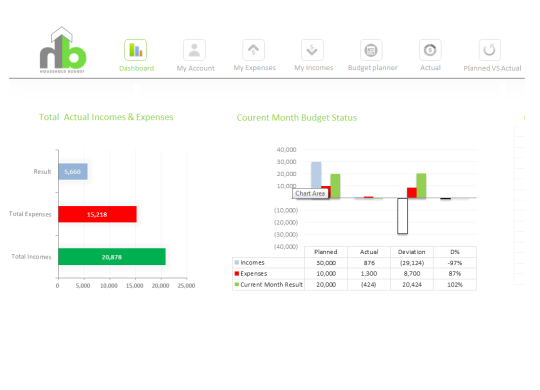Click the 25,000 x-axis label
The width and height of the screenshot is (540, 390).
(186, 286)
